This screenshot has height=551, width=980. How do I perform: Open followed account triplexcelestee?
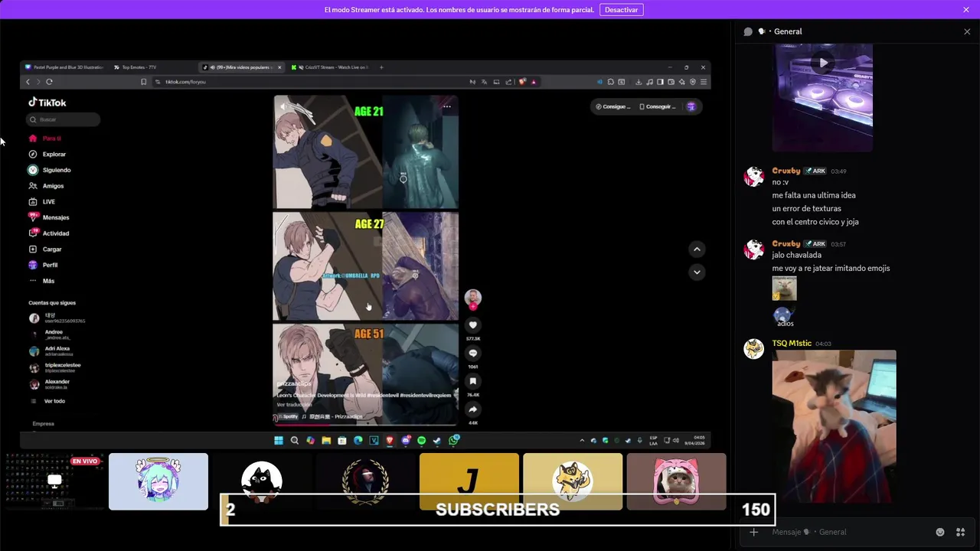(54, 367)
